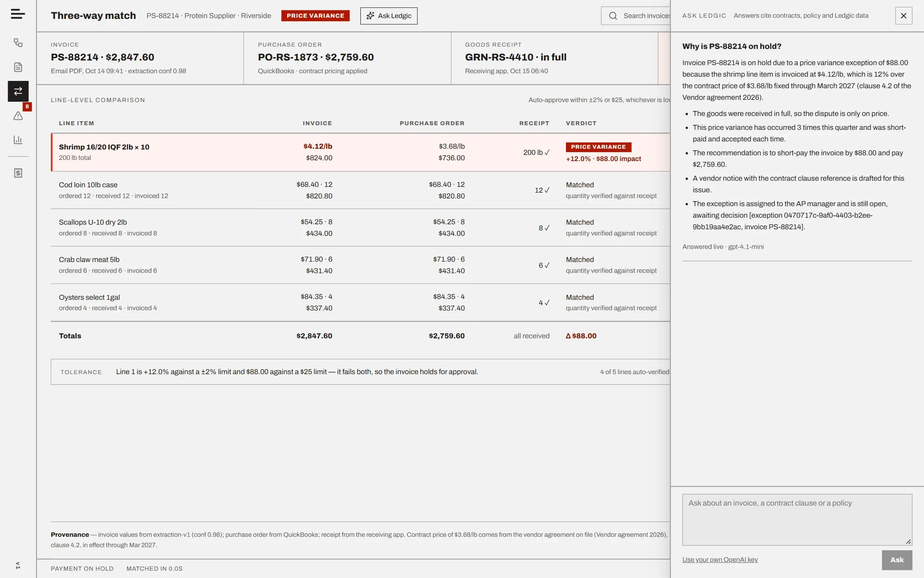Click the search magnifier icon

(x=613, y=16)
